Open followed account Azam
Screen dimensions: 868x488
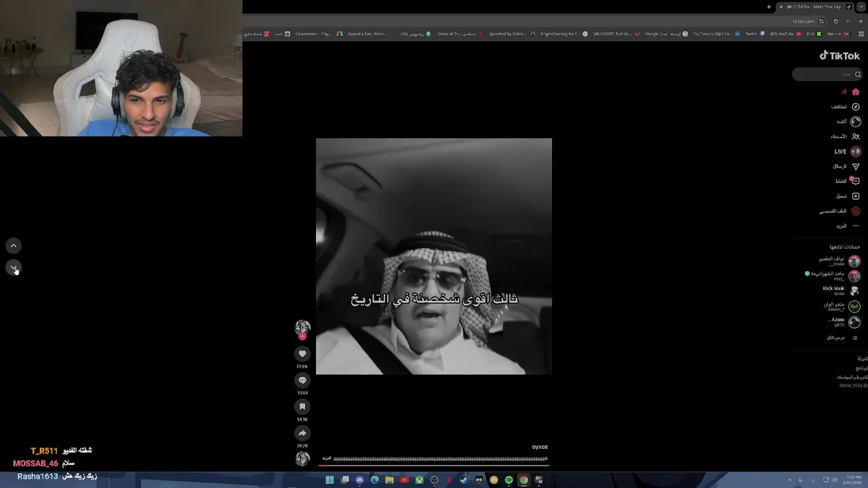[x=844, y=322]
